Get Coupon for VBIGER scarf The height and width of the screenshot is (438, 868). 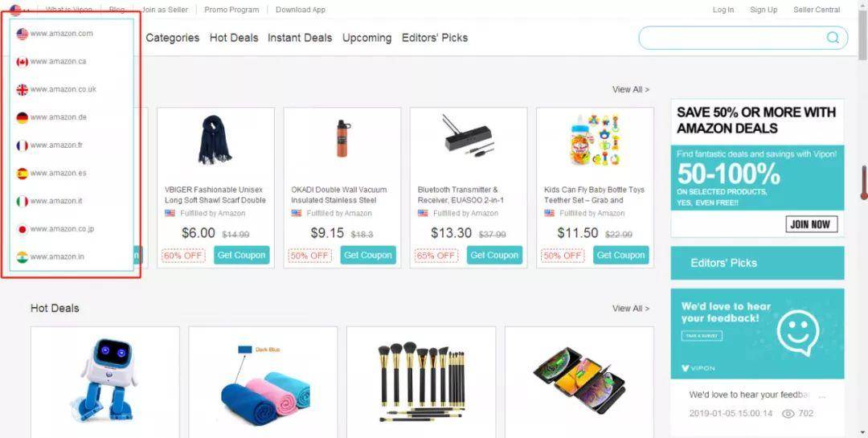coord(241,256)
